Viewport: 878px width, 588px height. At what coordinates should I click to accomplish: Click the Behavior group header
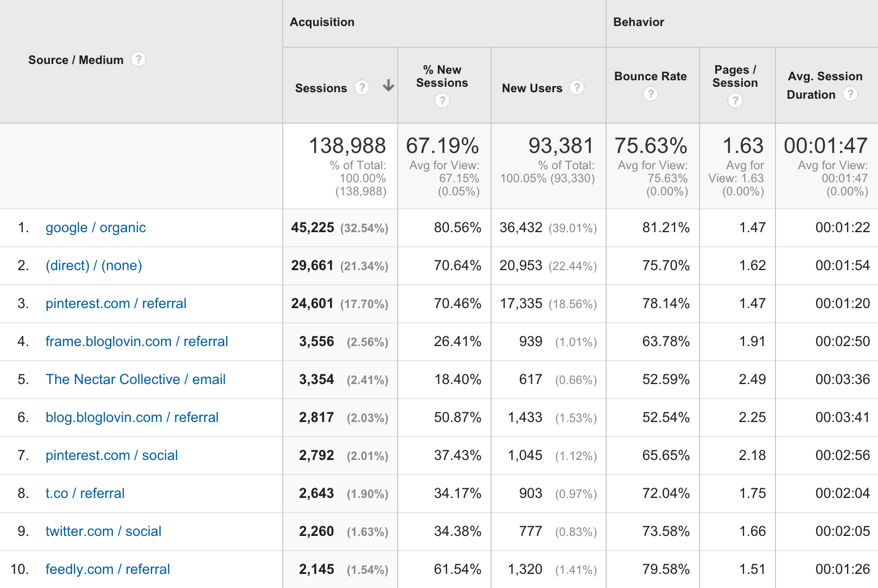pyautogui.click(x=639, y=22)
